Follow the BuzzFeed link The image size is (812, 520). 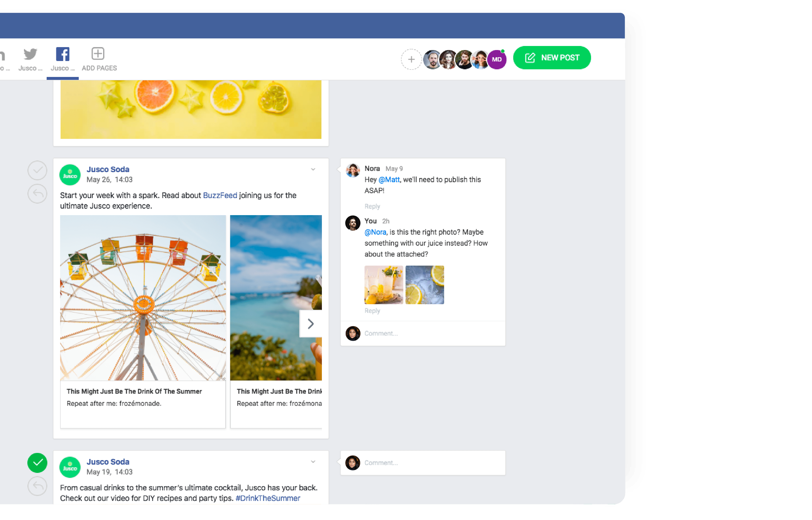point(220,195)
